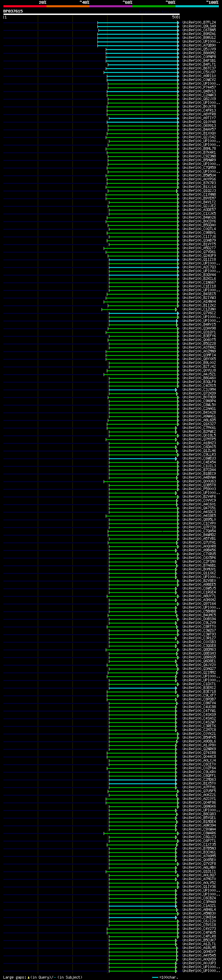Viewport: 222px width, 980px height.
Task: Open hit UniRef100_B9RU12
Action: pyautogui.click(x=199, y=38)
